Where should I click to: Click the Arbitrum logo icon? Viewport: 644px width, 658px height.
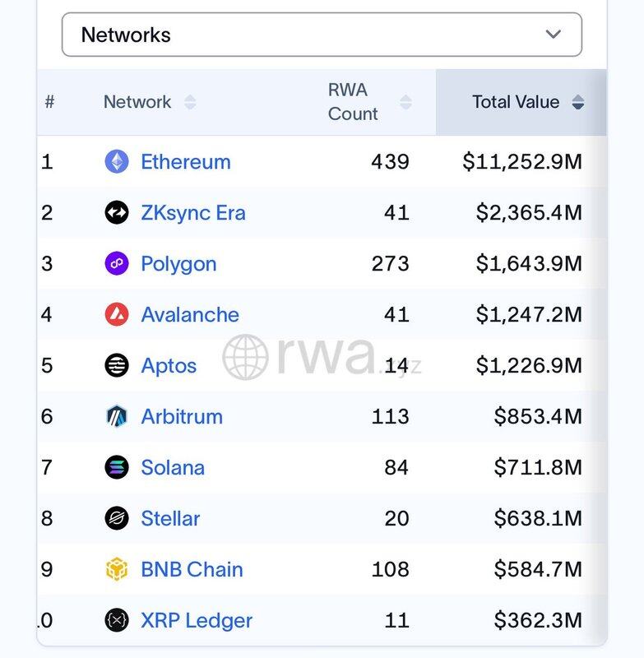click(x=117, y=416)
